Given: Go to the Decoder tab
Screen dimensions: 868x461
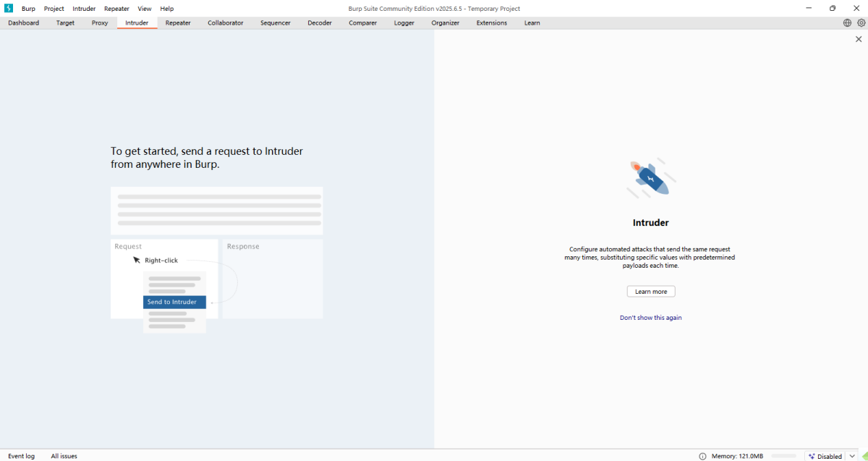Looking at the screenshot, I should tap(320, 23).
